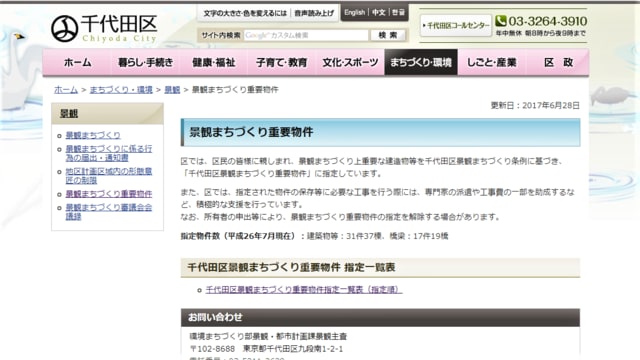The image size is (640, 360).
Task: Click the page heading 景観まちづくり重要物件
Action: tap(380, 132)
